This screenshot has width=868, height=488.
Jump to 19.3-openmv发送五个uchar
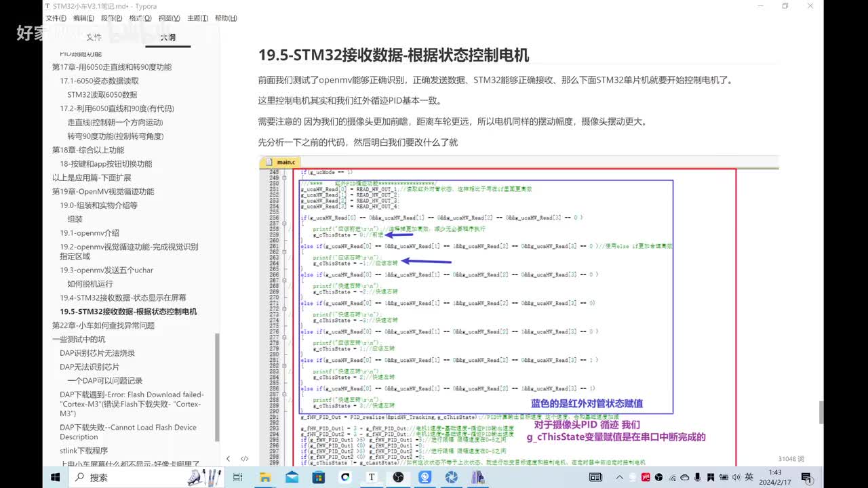[x=106, y=270]
